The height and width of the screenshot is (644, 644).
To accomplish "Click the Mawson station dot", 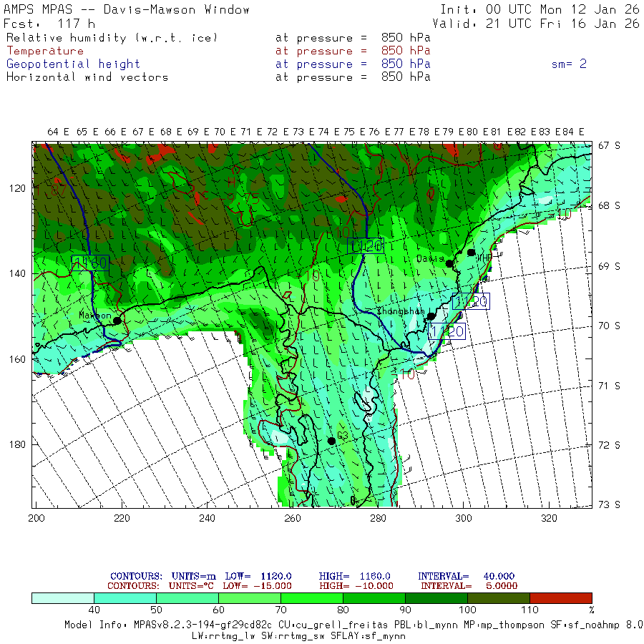I will [117, 321].
